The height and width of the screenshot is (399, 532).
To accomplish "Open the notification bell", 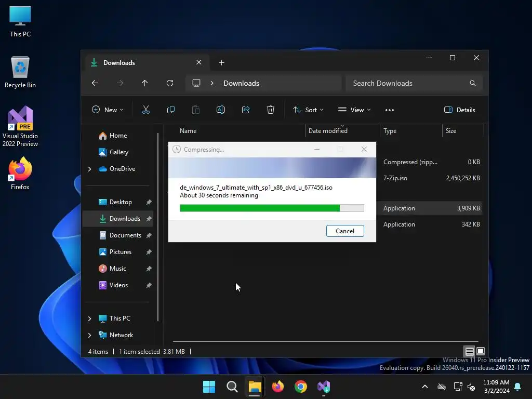I will (518, 387).
